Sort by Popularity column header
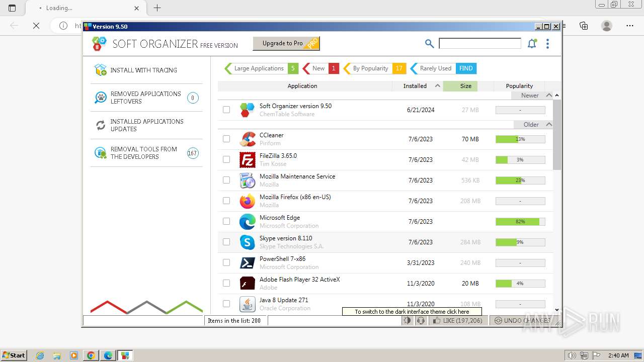 coord(519,86)
